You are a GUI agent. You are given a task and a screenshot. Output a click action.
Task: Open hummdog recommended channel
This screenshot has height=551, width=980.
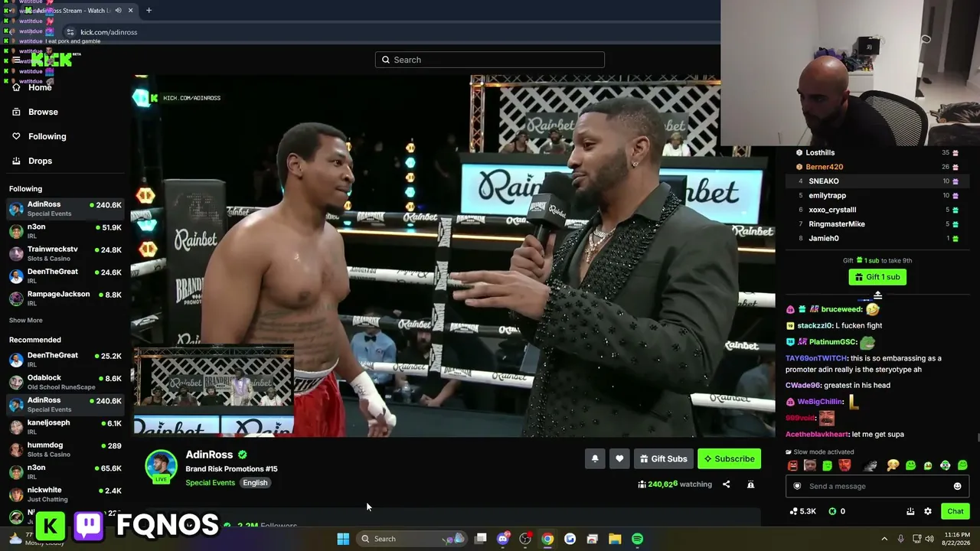[x=65, y=449]
